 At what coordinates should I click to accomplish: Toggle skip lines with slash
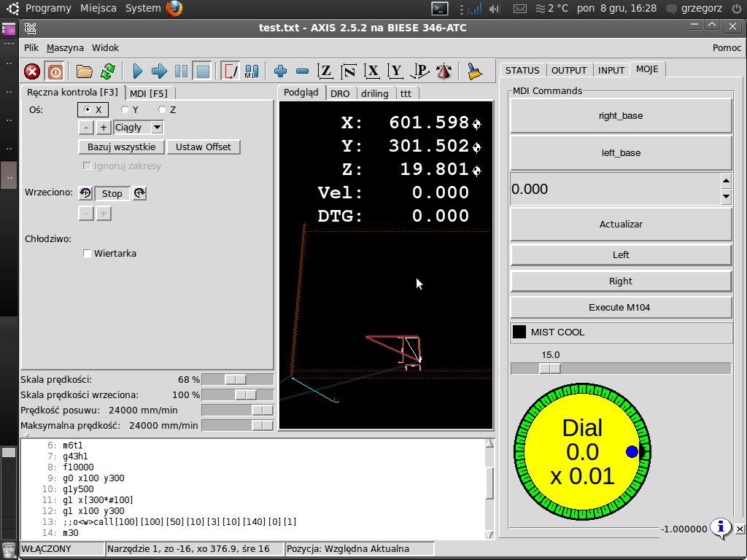[231, 72]
